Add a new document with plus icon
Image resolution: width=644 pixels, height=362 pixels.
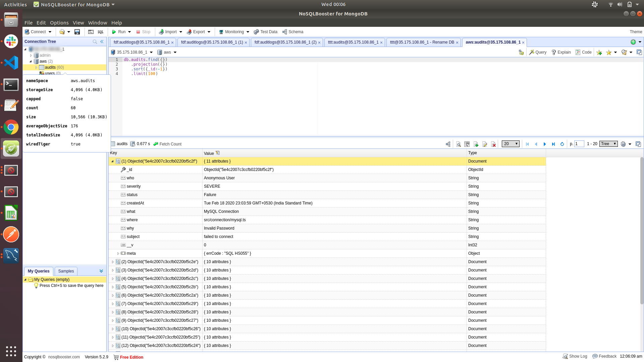(x=476, y=144)
